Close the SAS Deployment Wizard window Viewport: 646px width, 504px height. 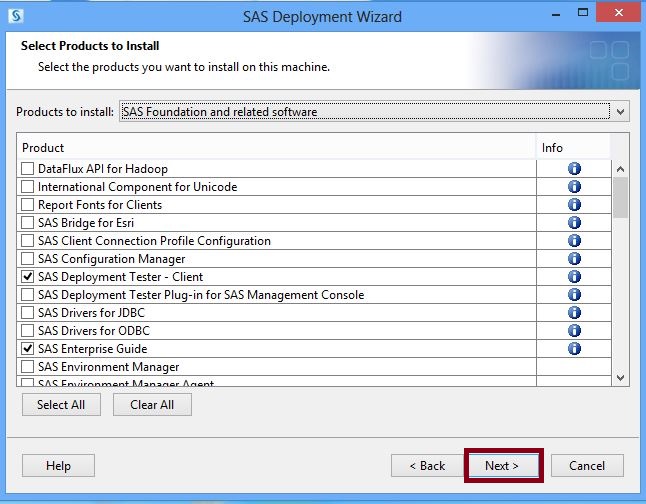pyautogui.click(x=618, y=13)
